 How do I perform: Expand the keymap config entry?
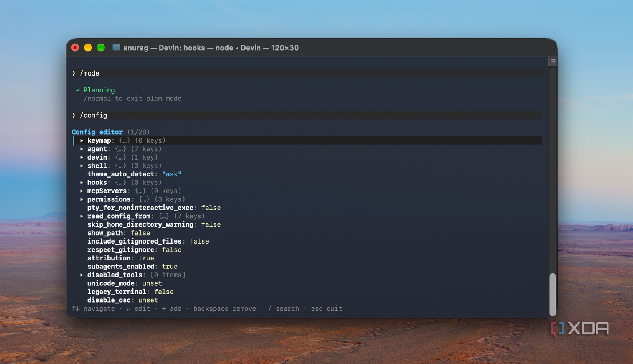(82, 140)
